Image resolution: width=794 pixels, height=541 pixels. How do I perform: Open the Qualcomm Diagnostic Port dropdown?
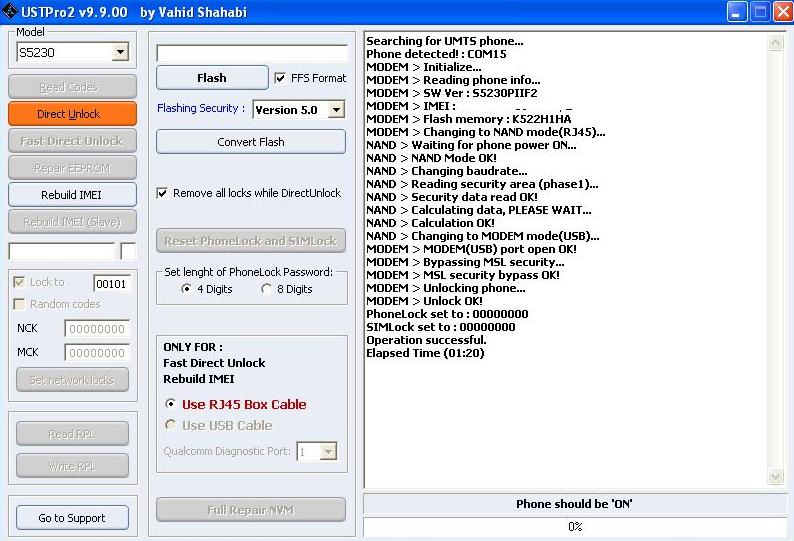coord(328,451)
